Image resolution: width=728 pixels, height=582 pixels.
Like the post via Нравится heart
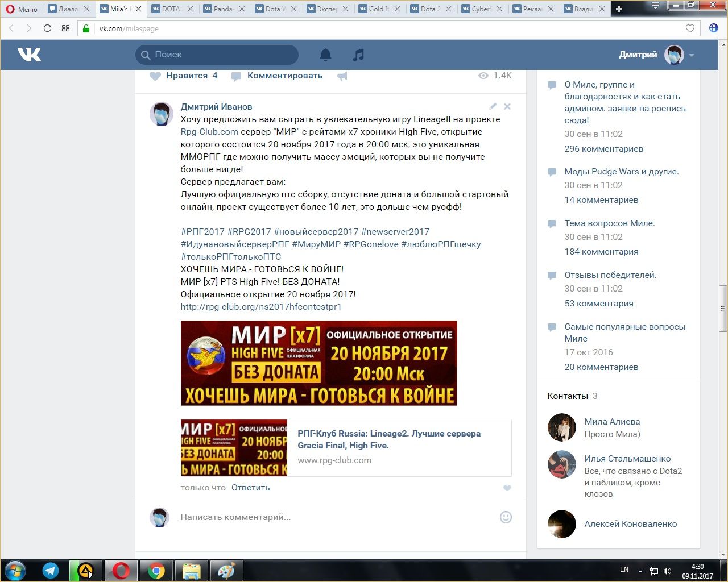(x=183, y=76)
